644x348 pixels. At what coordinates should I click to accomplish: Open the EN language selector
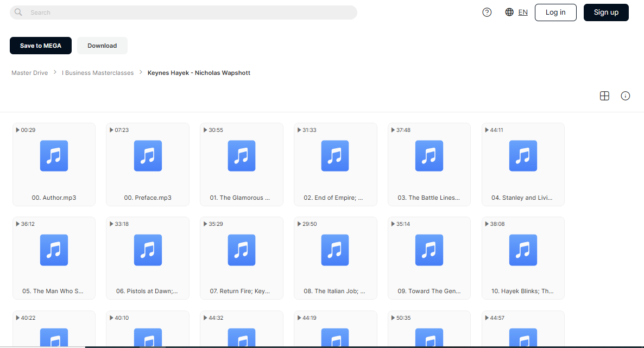click(523, 12)
